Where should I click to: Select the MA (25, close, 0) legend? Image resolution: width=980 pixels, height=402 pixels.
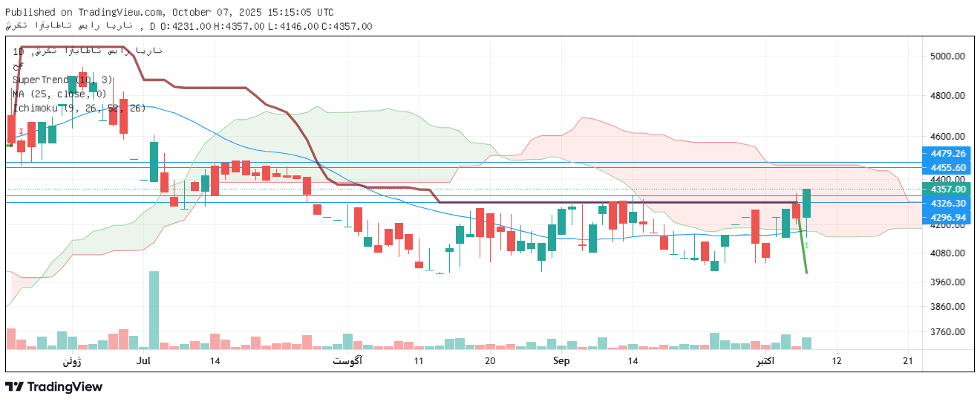click(x=59, y=94)
